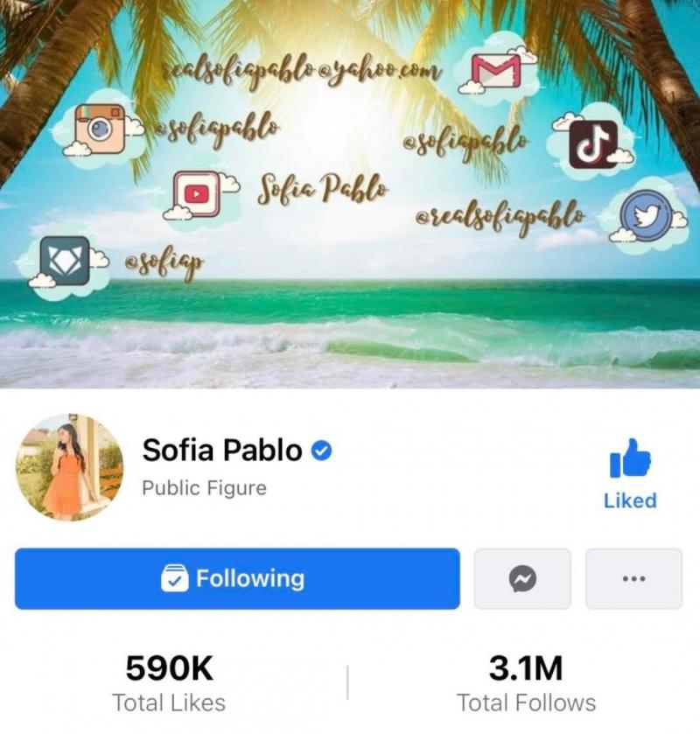This screenshot has width=700, height=734.
Task: Toggle the Following button
Action: 237,578
